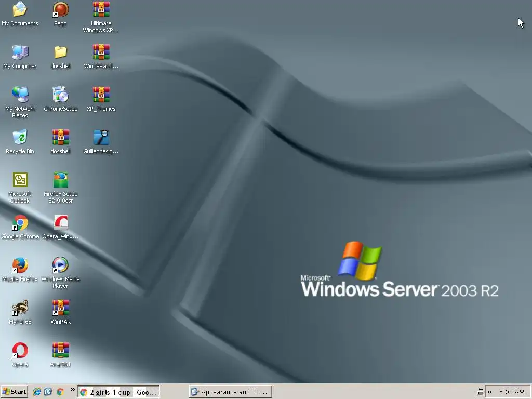This screenshot has width=532, height=399.
Task: Select the Windows Media Player shortcut
Action: coord(60,265)
